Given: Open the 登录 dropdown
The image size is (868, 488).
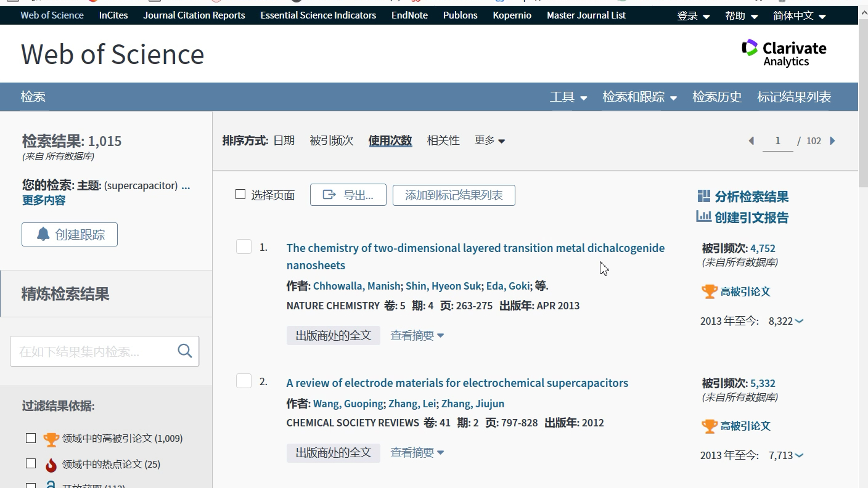Looking at the screenshot, I should click(x=693, y=16).
